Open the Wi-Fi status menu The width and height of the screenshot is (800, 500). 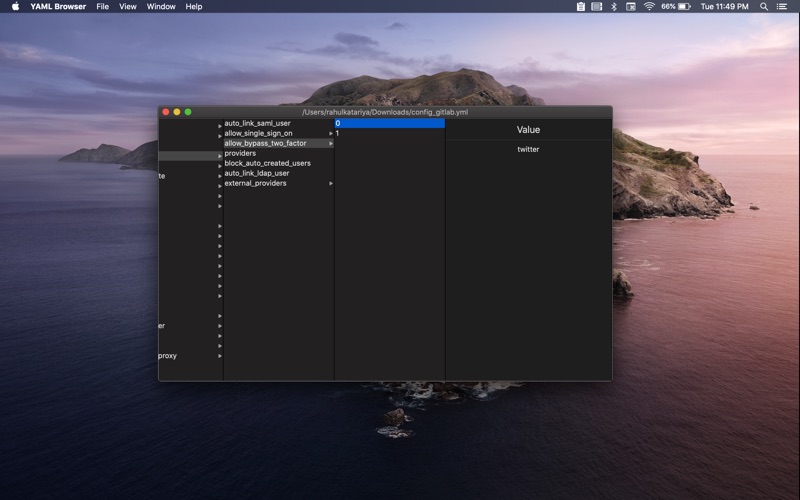[x=649, y=7]
